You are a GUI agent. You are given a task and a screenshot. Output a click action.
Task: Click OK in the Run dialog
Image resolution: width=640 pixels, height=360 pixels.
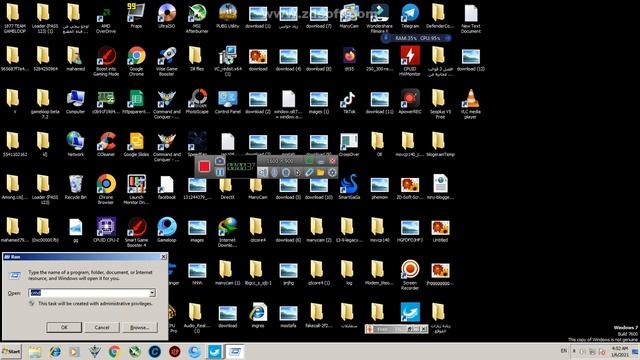(64, 327)
